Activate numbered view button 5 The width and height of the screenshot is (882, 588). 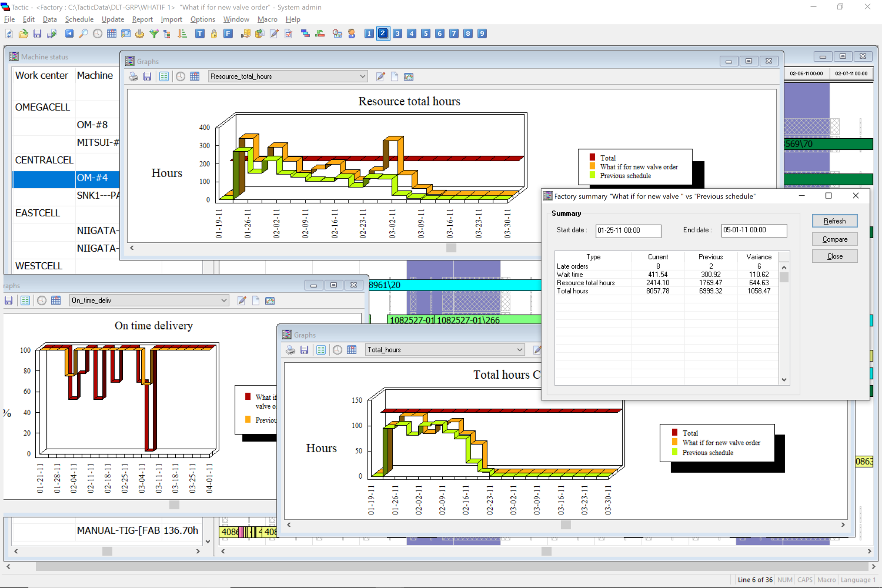coord(425,34)
